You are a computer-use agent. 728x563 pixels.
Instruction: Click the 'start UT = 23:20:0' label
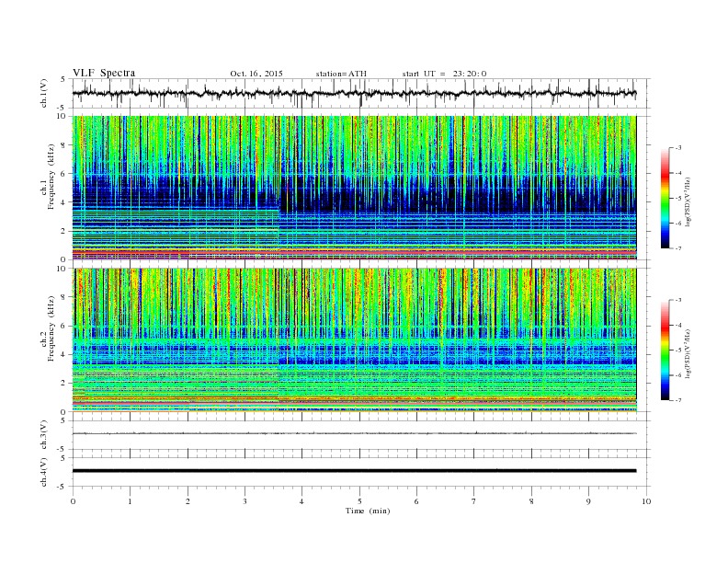tap(444, 74)
